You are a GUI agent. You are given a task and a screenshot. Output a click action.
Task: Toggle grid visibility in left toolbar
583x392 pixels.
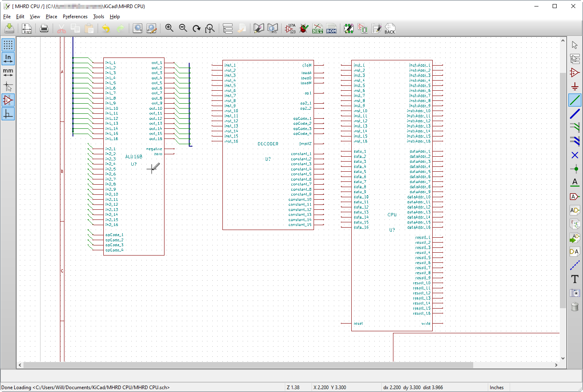tap(8, 45)
